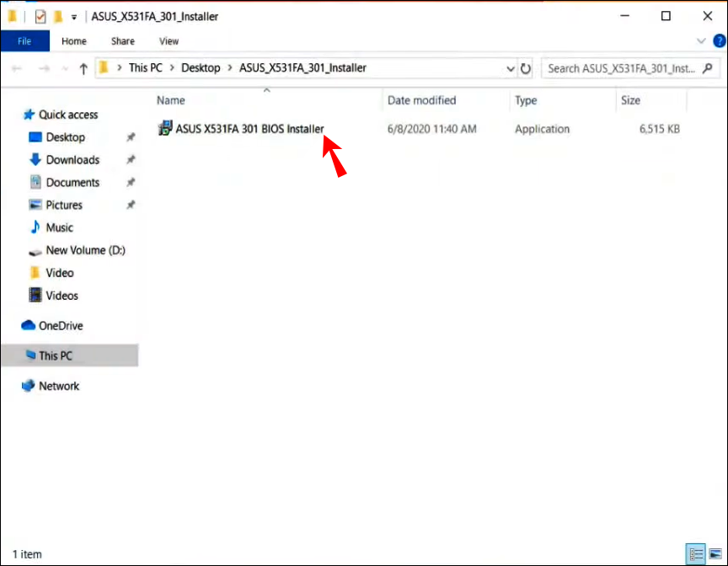Switch to large icons view layout

[715, 554]
